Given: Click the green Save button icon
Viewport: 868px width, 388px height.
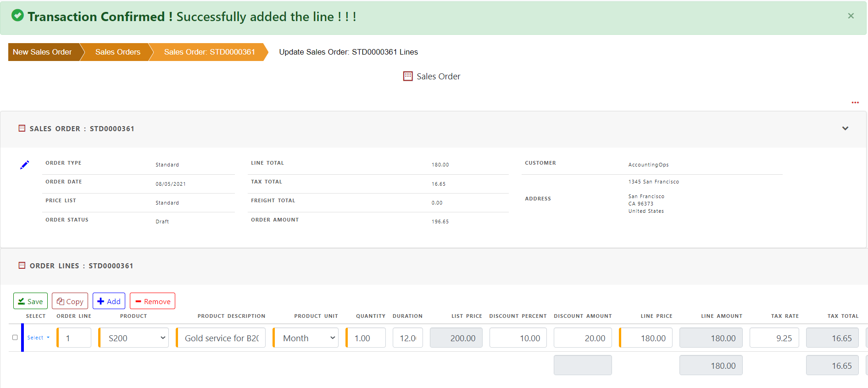Looking at the screenshot, I should coord(21,301).
